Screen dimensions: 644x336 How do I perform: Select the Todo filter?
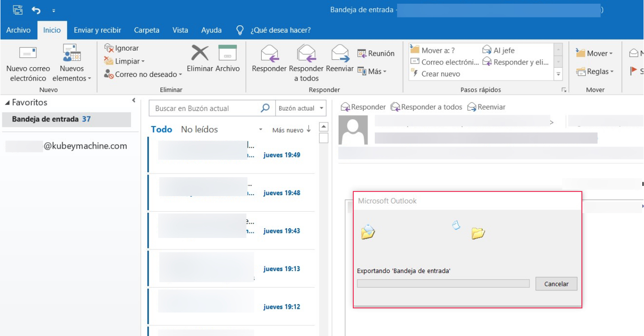click(x=161, y=130)
